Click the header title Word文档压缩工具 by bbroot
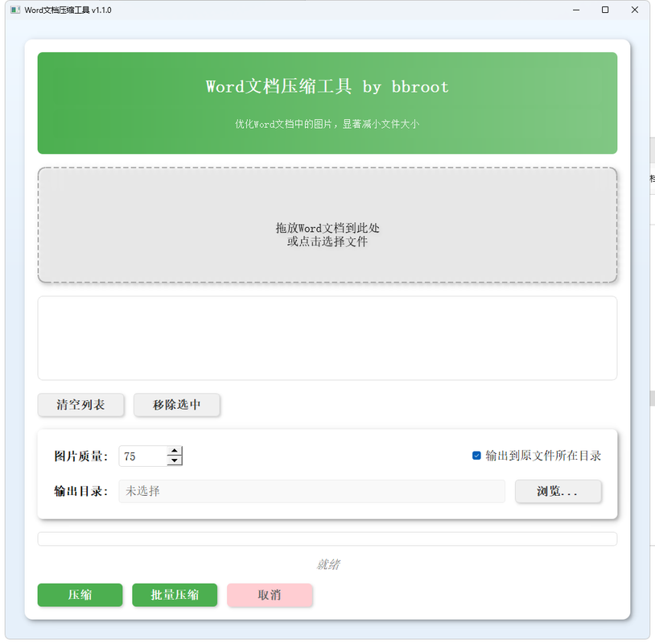The height and width of the screenshot is (644, 655). (327, 86)
